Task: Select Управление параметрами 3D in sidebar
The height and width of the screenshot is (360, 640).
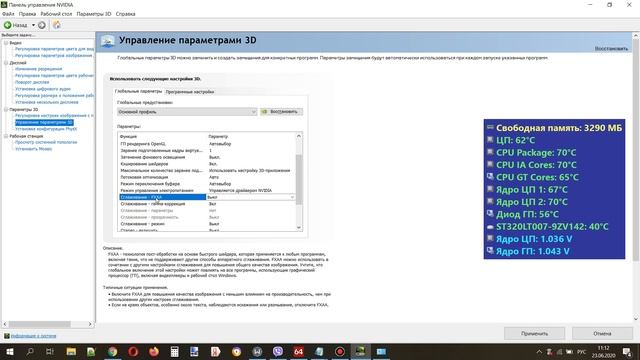Action: tap(44, 122)
